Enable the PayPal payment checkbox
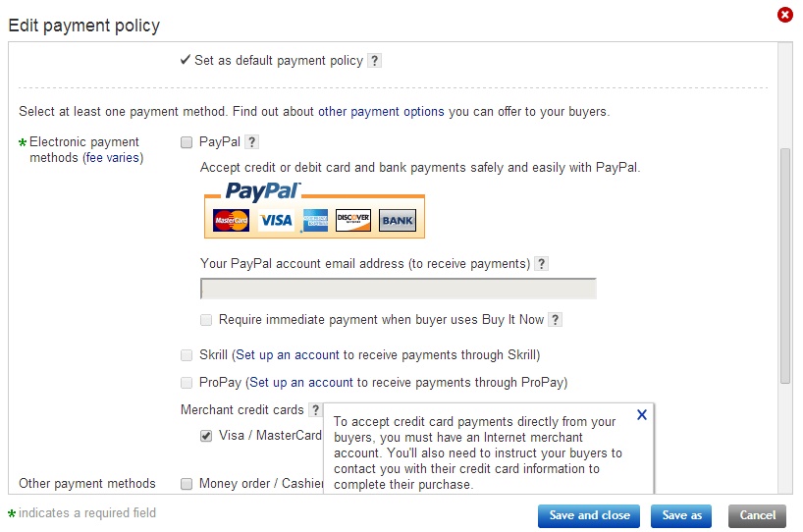Screen dimensions: 803x532 (187, 142)
